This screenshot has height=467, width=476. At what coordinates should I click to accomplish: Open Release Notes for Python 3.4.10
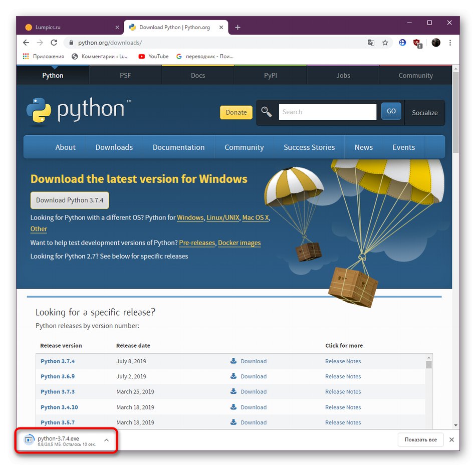click(343, 407)
